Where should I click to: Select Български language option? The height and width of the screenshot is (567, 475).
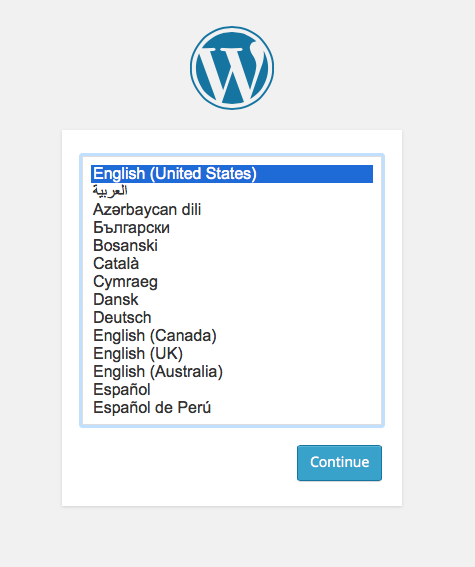tap(232, 227)
